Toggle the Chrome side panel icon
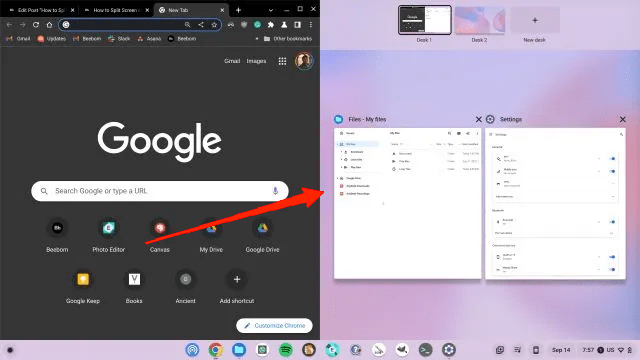Screen dimensions: 640x360 [x=298, y=25]
